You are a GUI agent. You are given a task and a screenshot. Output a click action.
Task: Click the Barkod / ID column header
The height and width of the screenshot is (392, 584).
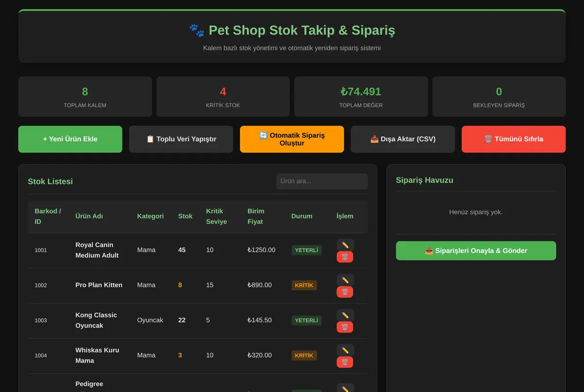48,216
